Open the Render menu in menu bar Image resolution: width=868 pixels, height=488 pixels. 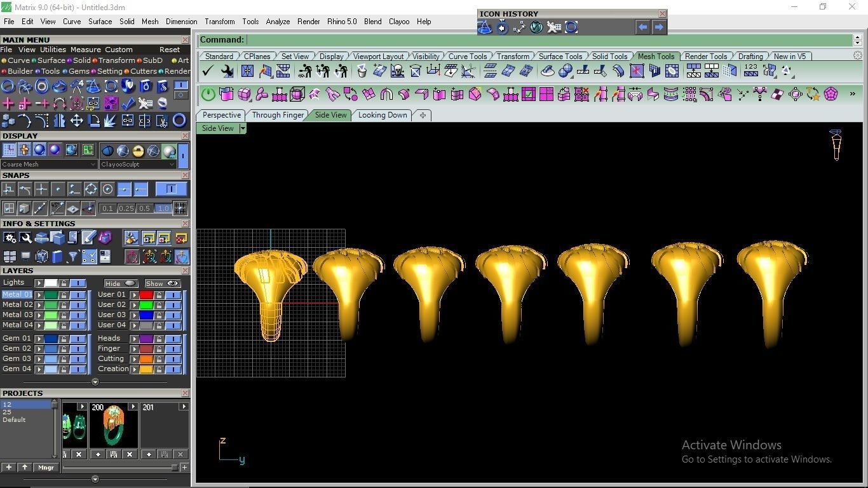(x=309, y=22)
